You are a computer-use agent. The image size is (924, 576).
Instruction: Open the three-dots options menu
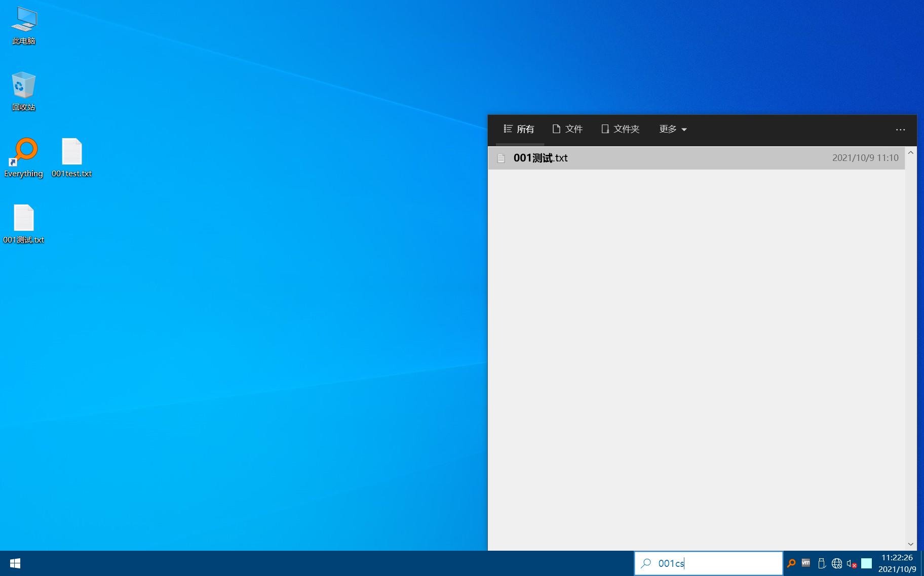pyautogui.click(x=900, y=130)
